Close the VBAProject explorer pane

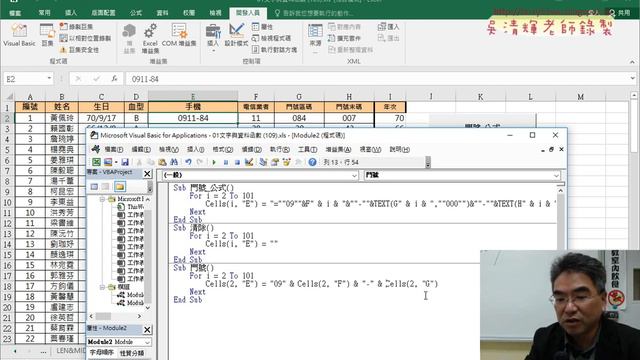click(x=147, y=173)
